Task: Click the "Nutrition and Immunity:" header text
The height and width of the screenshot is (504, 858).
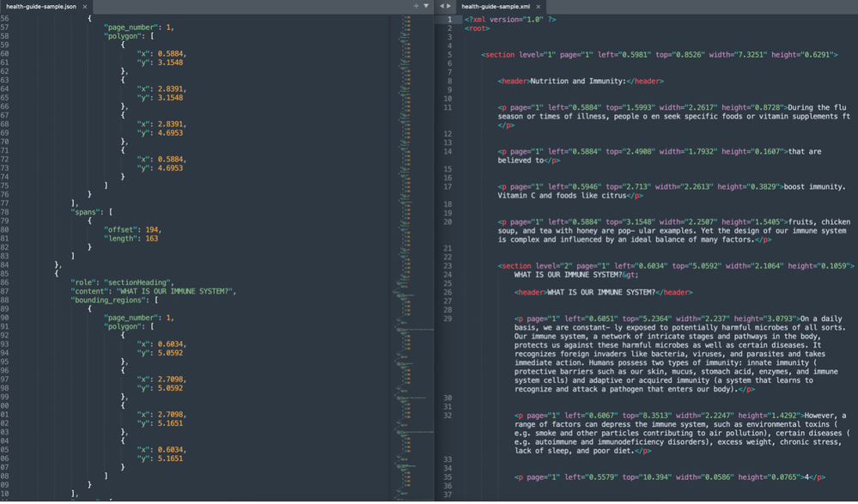Action: pyautogui.click(x=578, y=81)
